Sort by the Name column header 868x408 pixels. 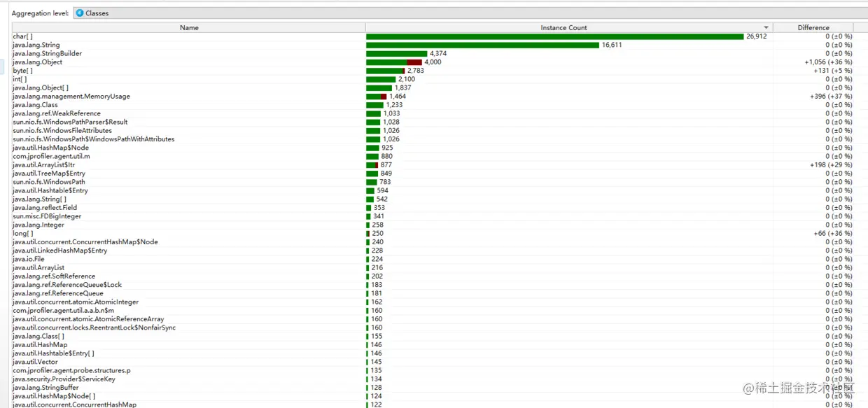pos(189,27)
